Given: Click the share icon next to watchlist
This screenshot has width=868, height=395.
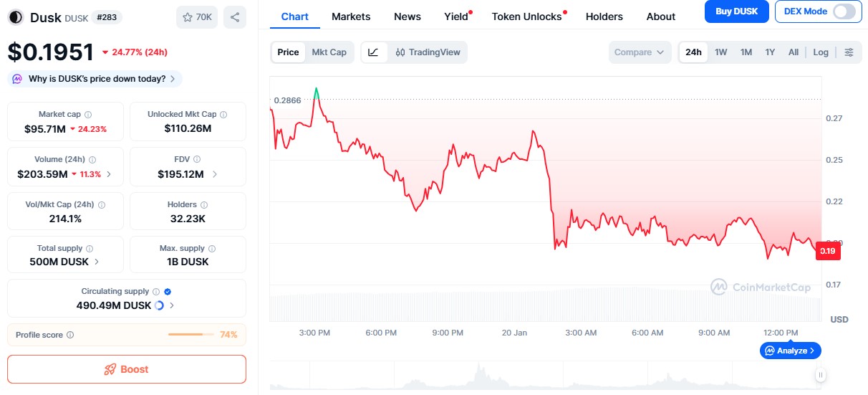Looking at the screenshot, I should [234, 16].
